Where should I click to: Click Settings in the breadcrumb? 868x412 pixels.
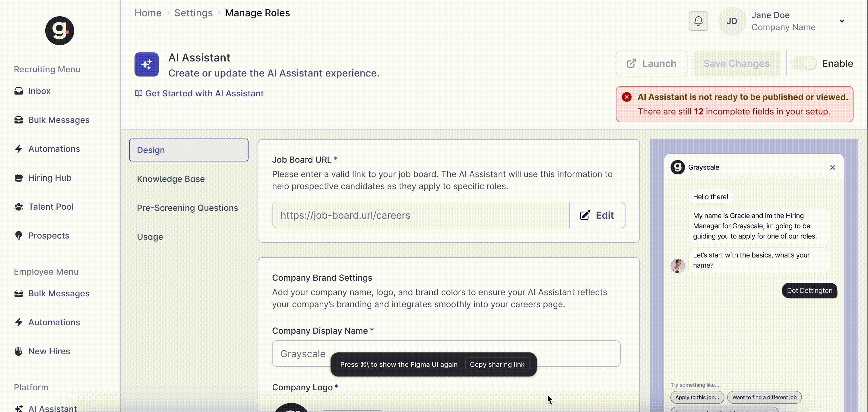[x=193, y=13]
